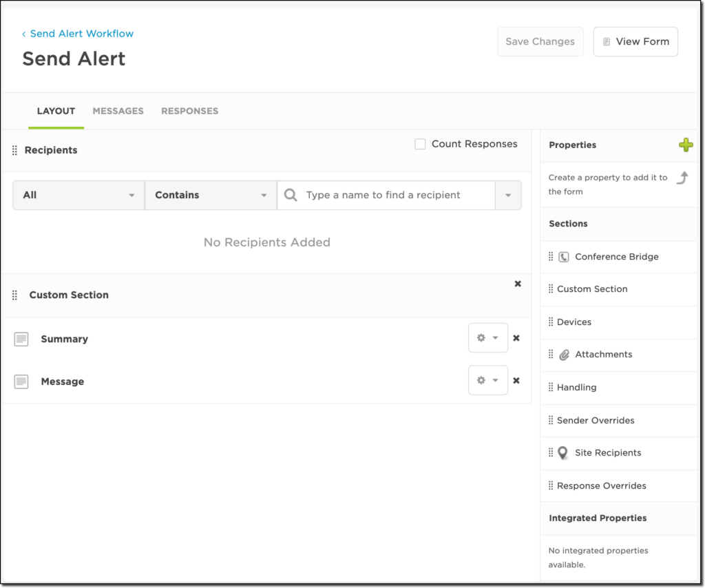Open the All recipients filter dropdown
Image resolution: width=705 pixels, height=588 pixels.
pos(78,195)
